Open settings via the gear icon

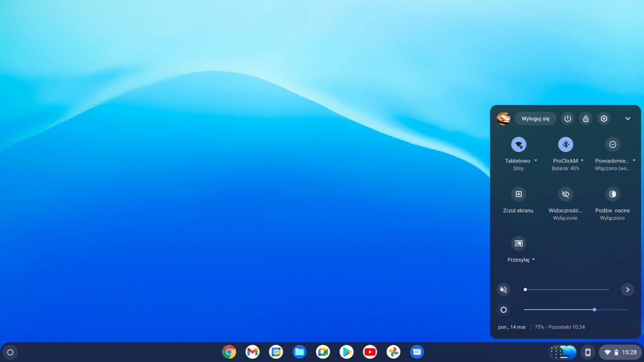click(604, 119)
